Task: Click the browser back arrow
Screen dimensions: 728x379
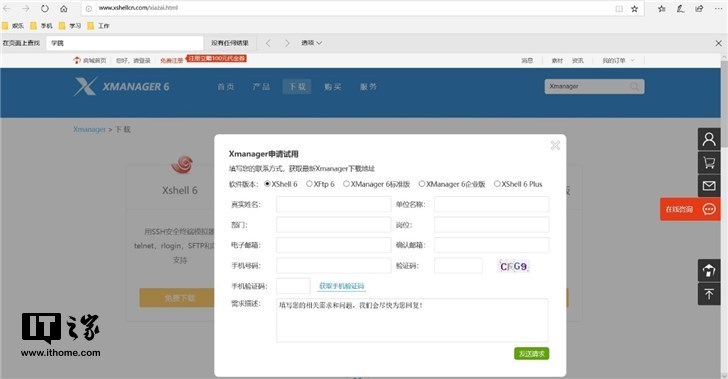Action: coord(6,8)
